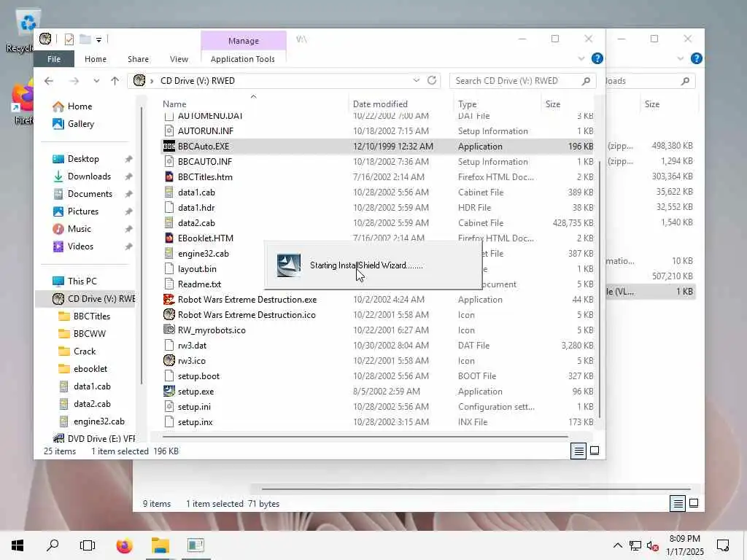Switch to Large icons view in front window
This screenshot has height=560, width=747.
coord(595,451)
